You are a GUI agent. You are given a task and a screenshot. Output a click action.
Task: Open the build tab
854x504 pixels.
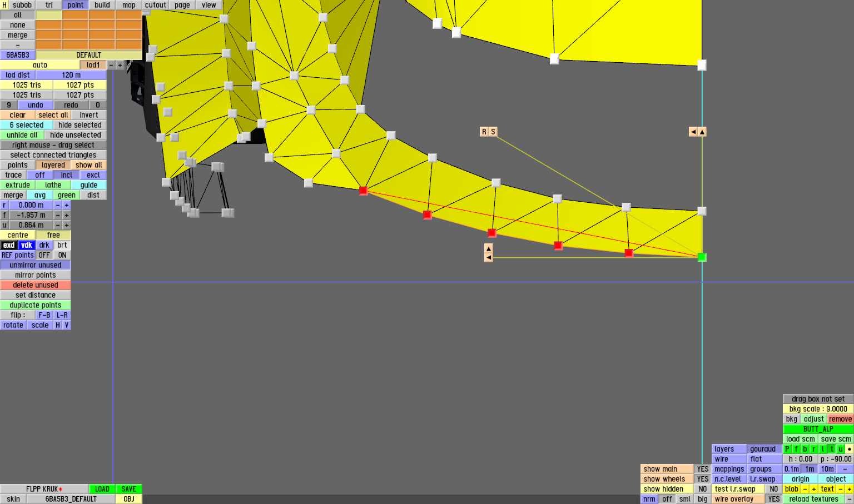[102, 5]
